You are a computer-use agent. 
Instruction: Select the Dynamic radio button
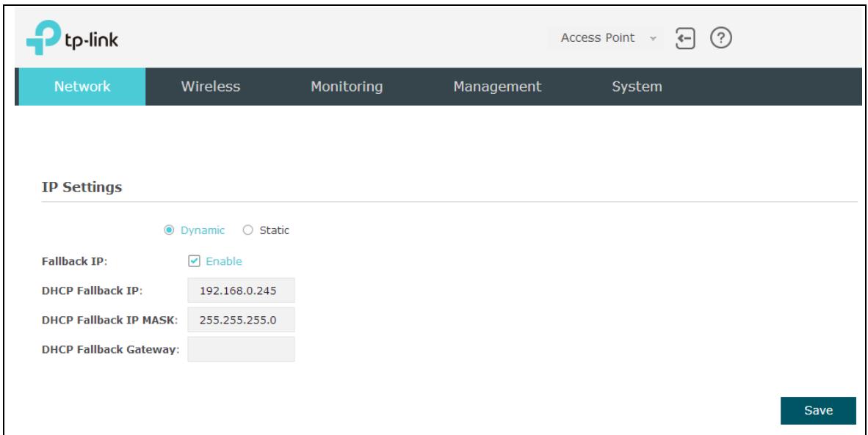(x=169, y=230)
